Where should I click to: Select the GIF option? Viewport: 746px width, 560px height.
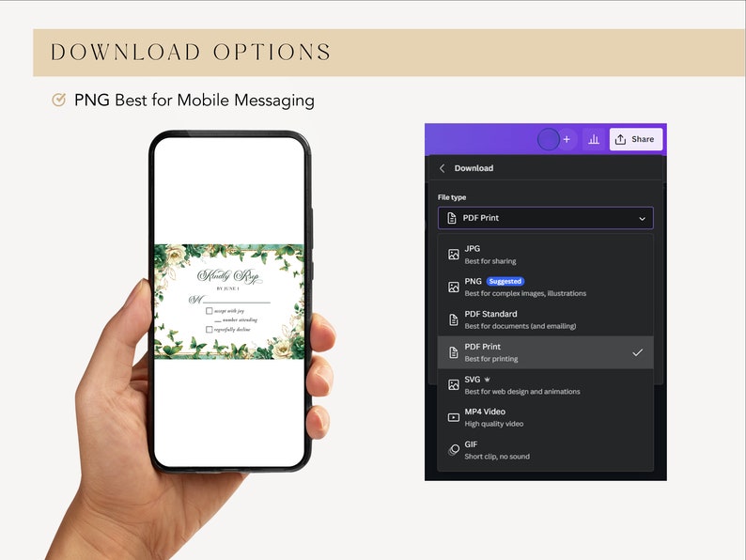[545, 450]
